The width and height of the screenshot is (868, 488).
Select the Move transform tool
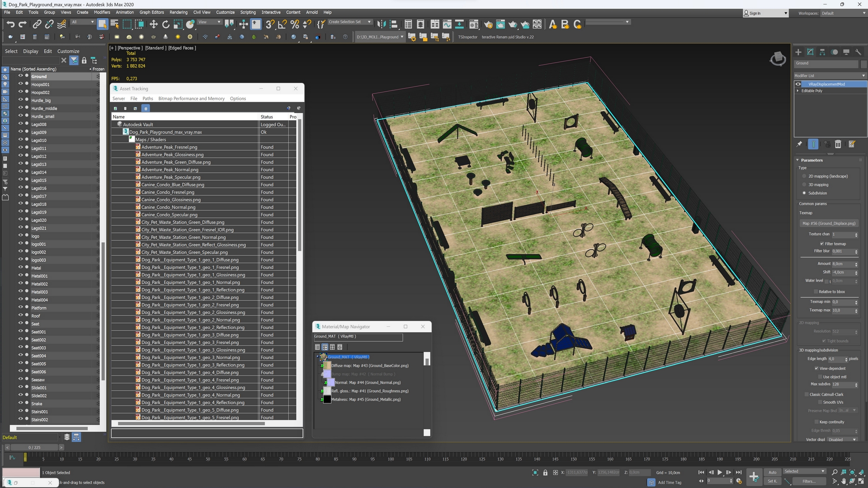click(154, 24)
